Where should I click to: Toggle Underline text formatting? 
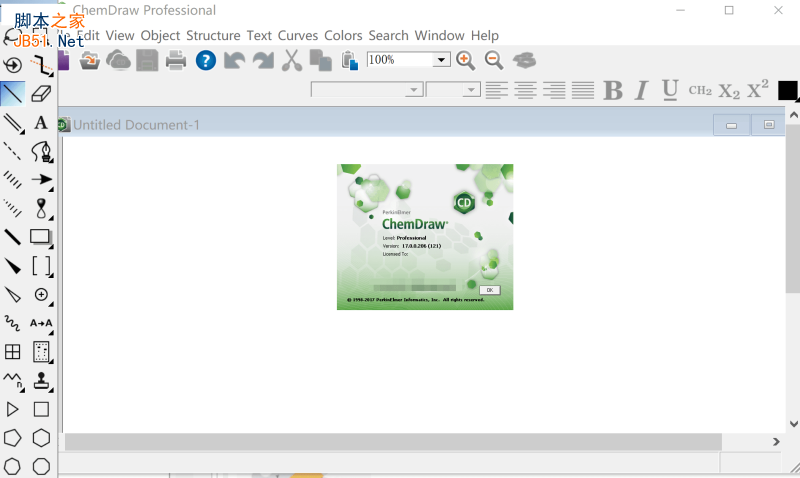click(x=670, y=90)
